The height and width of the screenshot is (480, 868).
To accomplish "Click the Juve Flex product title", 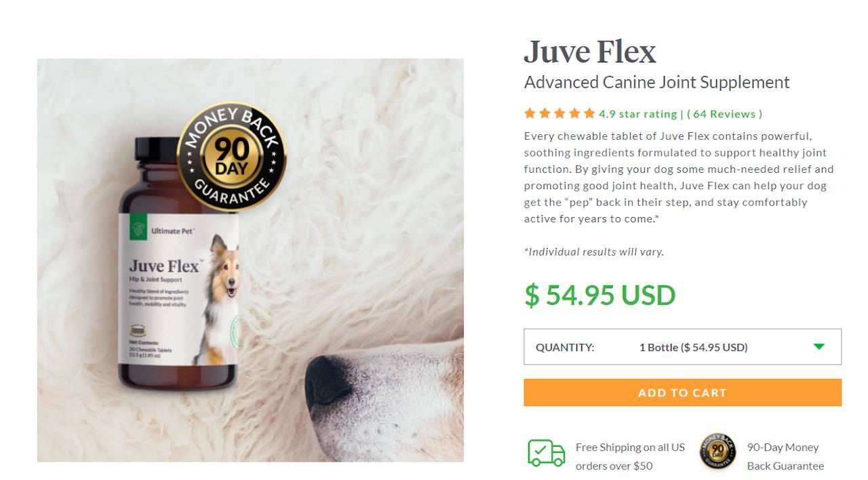I will click(590, 52).
